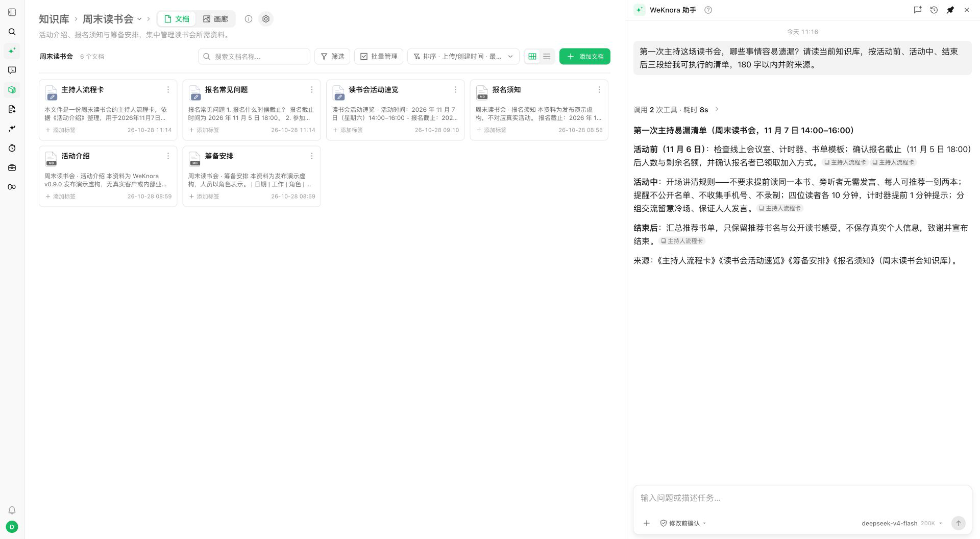Open more options for 主持人流程卡 card
980x539 pixels.
click(168, 90)
